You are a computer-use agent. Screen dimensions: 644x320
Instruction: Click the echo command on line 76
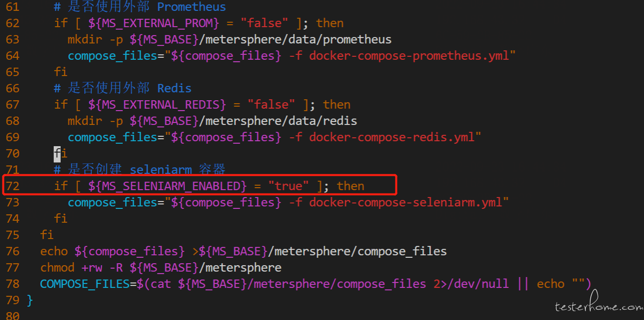54,251
